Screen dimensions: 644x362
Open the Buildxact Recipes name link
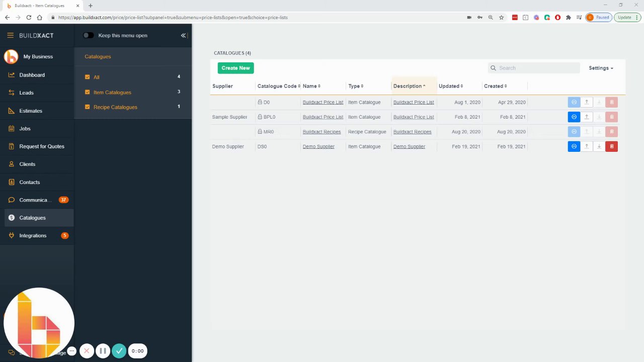point(322,132)
